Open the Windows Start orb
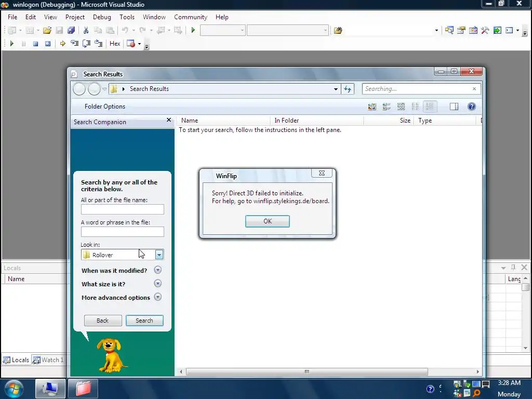This screenshot has height=399, width=532. click(14, 389)
